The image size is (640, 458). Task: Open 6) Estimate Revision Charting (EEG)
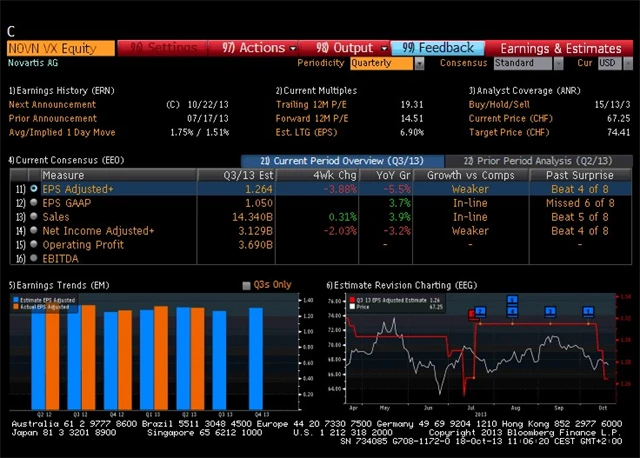[x=402, y=285]
